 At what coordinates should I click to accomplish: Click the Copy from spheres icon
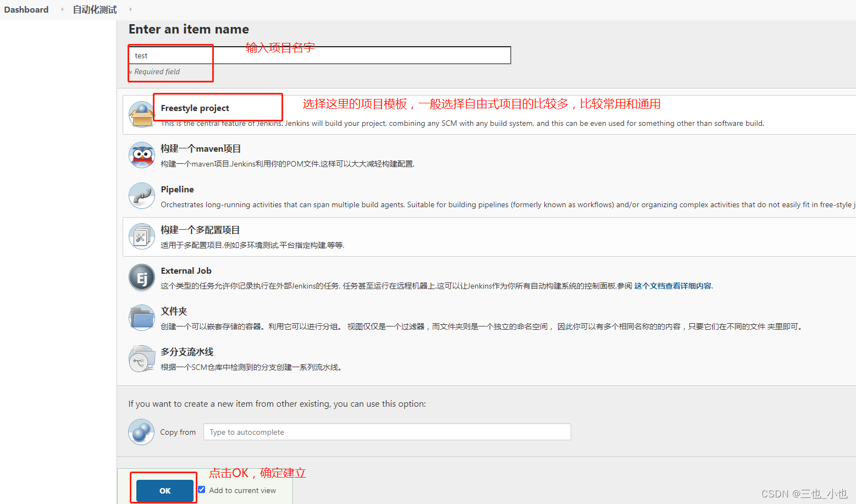(141, 432)
